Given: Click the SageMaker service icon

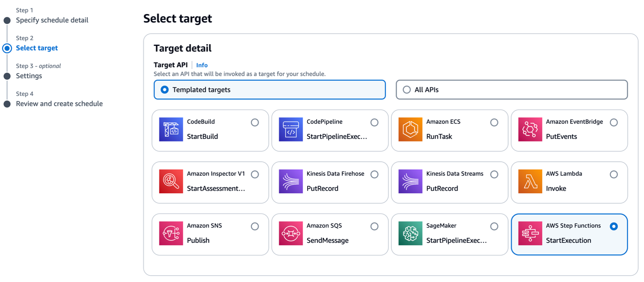Looking at the screenshot, I should (x=410, y=234).
